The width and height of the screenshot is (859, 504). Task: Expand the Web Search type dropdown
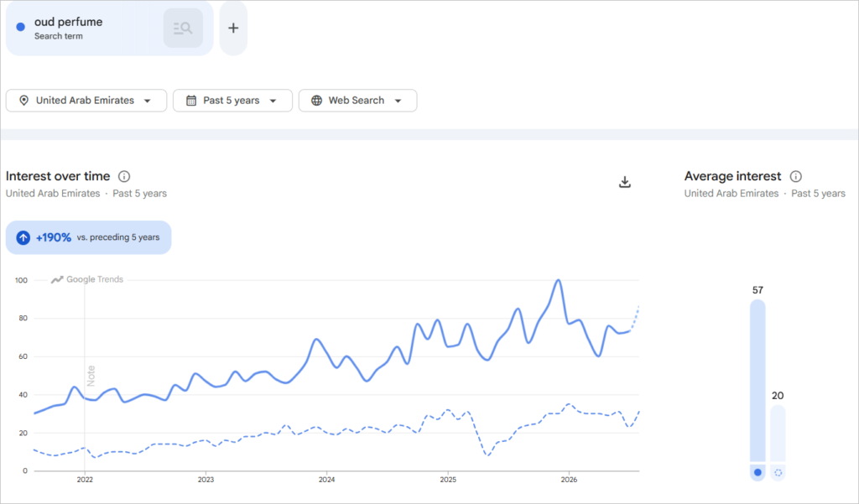[x=357, y=101]
